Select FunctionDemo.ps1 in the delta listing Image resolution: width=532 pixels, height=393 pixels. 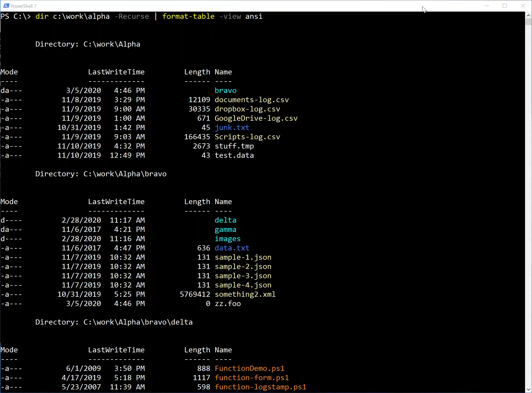point(249,368)
